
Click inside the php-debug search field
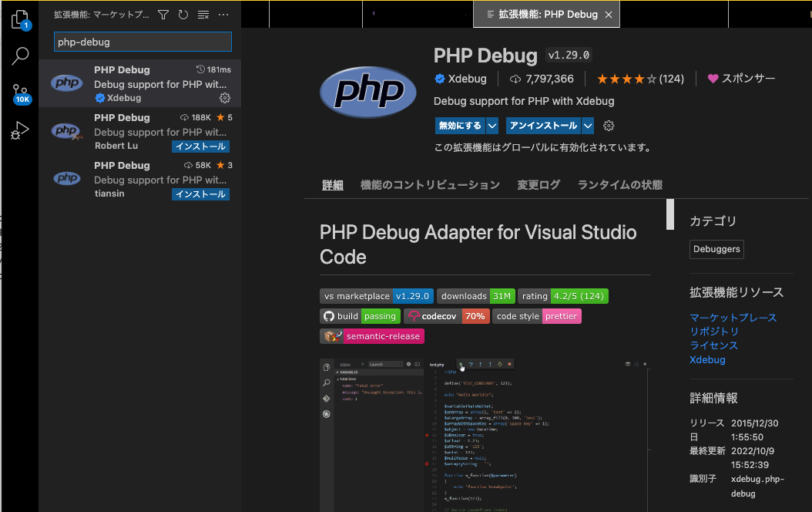point(142,41)
